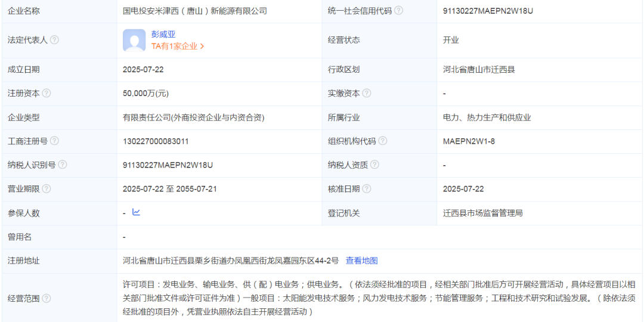Viewport: 644px width, 322px height.
Task: Click the 迁西县市场监督管理局 registration authority text
Action: [482, 213]
